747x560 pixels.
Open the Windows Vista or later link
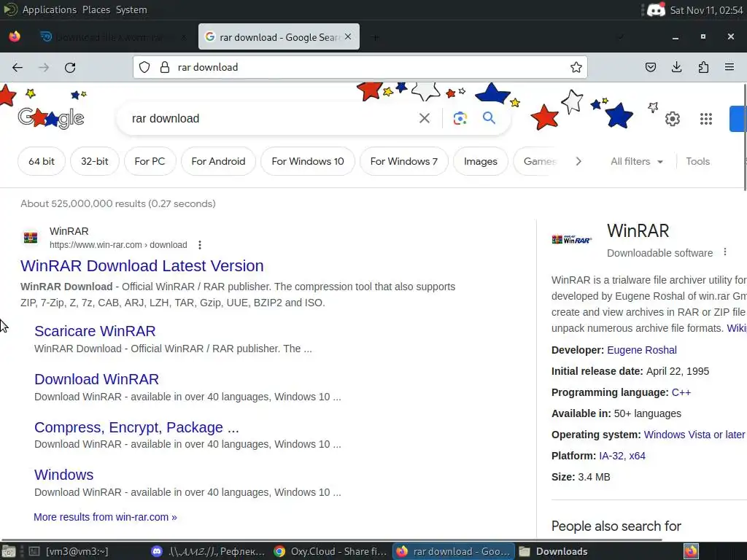(x=694, y=435)
